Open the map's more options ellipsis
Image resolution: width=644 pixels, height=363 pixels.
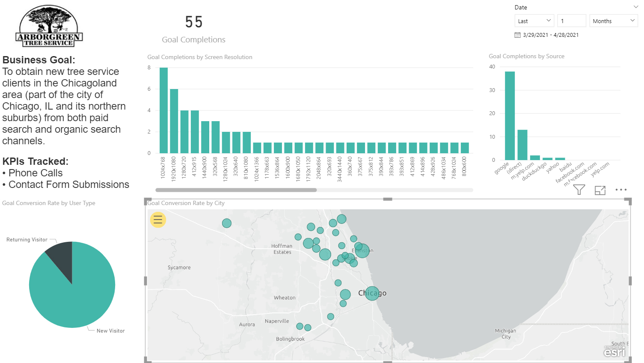[x=620, y=190]
